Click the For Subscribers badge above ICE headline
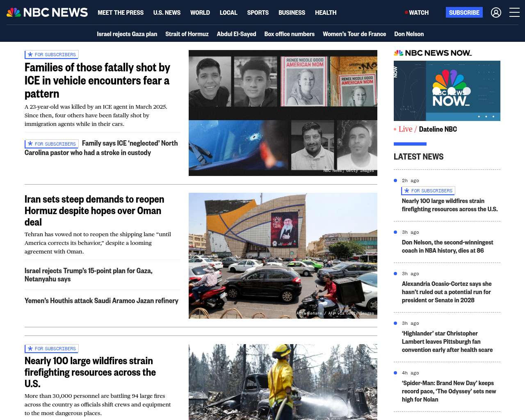 (52, 55)
